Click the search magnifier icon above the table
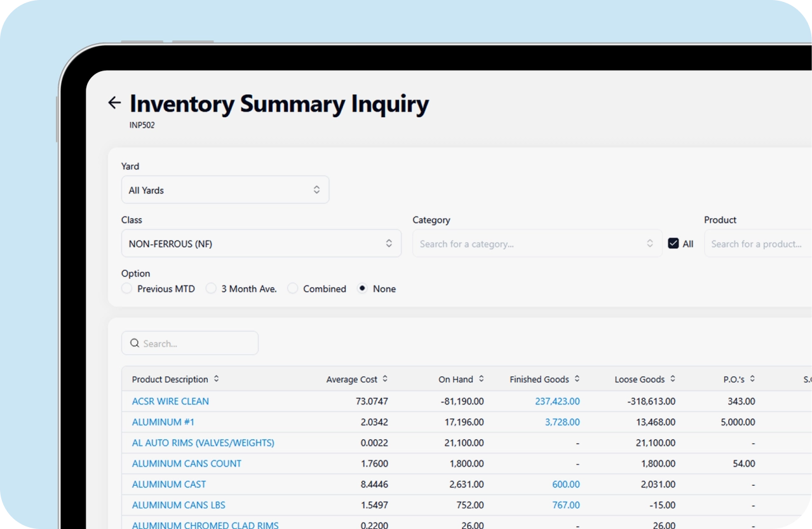The height and width of the screenshot is (529, 812). (x=135, y=343)
